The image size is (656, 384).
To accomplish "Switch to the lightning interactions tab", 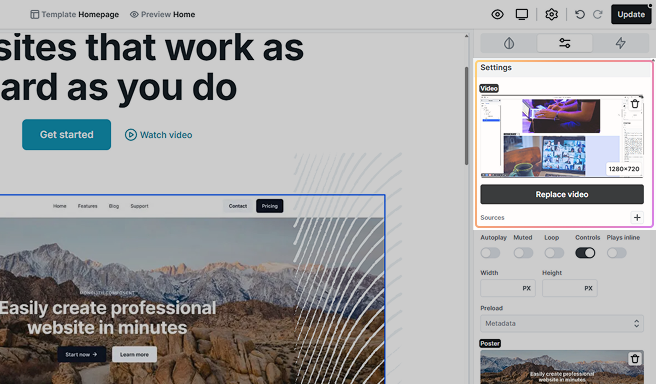I will click(x=620, y=43).
